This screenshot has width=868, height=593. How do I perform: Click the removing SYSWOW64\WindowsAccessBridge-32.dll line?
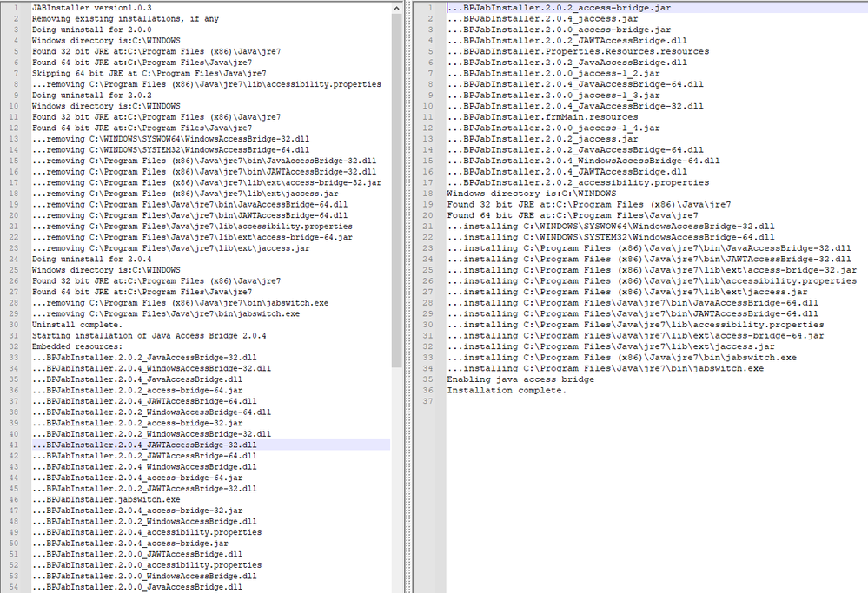pos(170,139)
